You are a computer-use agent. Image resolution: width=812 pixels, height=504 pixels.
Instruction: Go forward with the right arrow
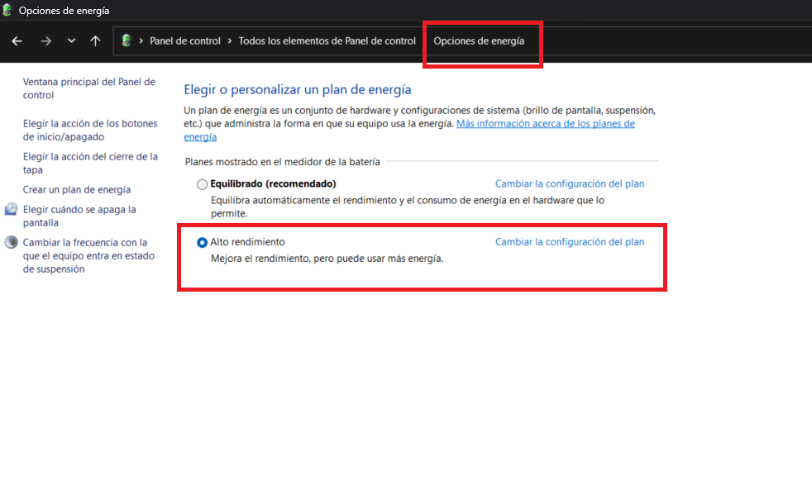(x=46, y=40)
